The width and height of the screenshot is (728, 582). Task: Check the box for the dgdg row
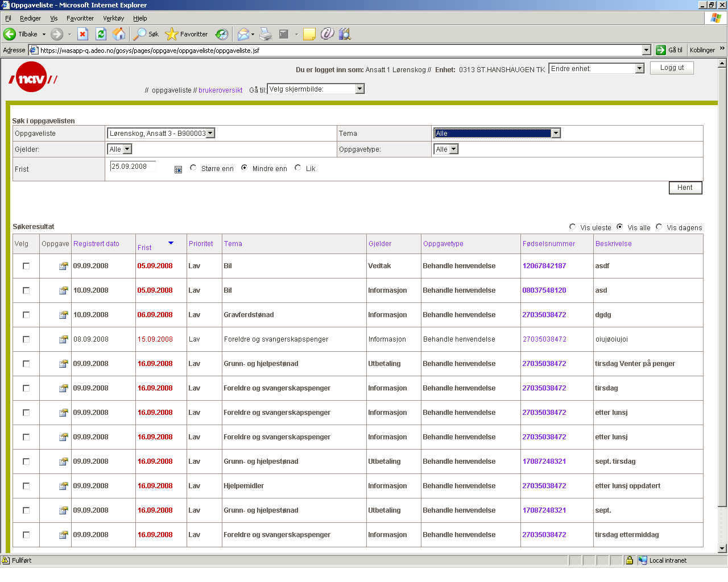pyautogui.click(x=26, y=315)
